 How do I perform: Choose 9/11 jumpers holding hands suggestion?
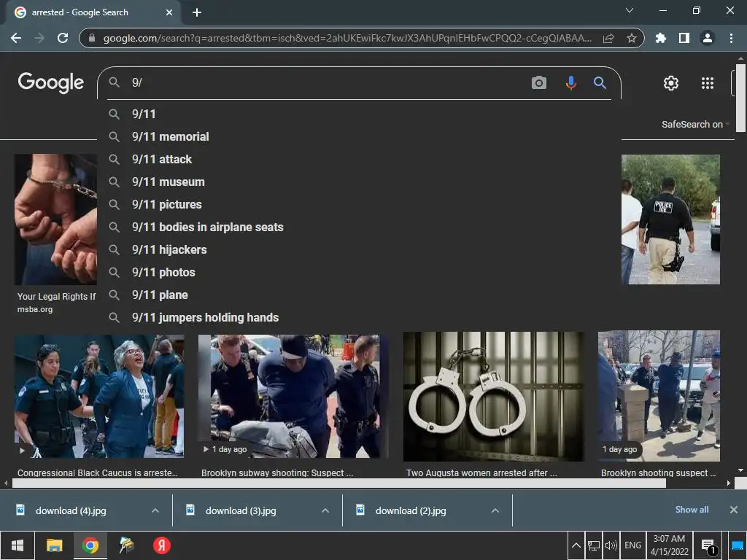click(x=359, y=318)
